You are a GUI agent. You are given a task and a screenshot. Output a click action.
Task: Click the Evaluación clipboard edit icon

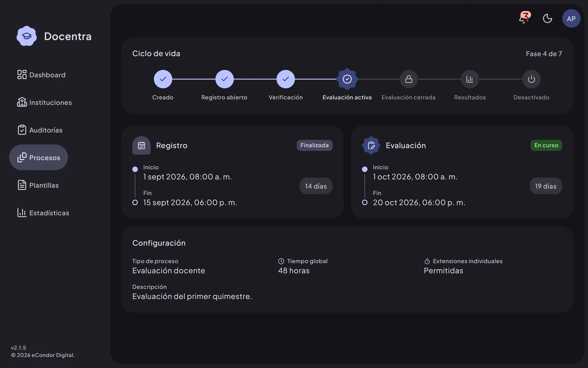coord(371,145)
